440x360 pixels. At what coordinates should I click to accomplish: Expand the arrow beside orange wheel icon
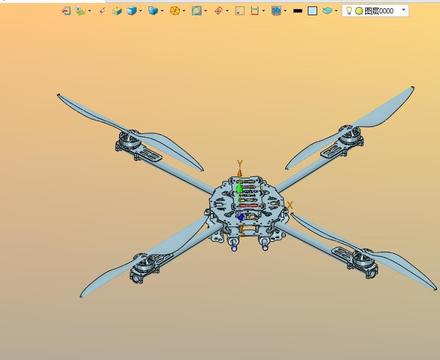[184, 11]
